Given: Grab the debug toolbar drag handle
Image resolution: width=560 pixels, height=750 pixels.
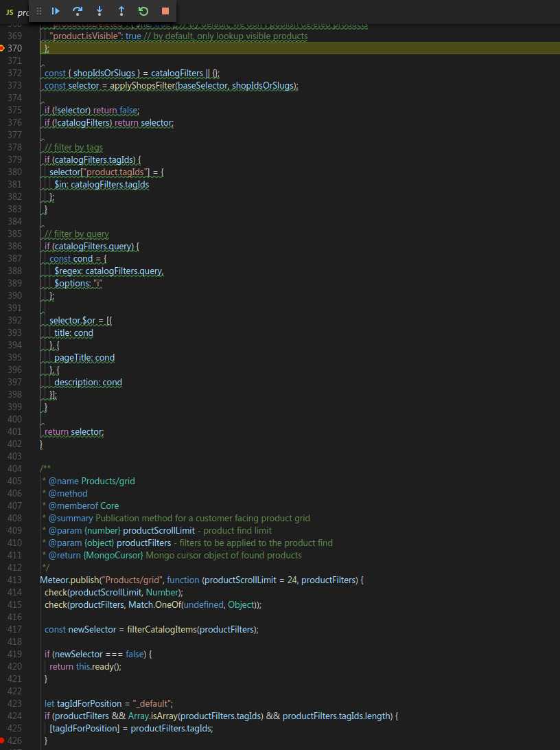Looking at the screenshot, I should tap(39, 11).
